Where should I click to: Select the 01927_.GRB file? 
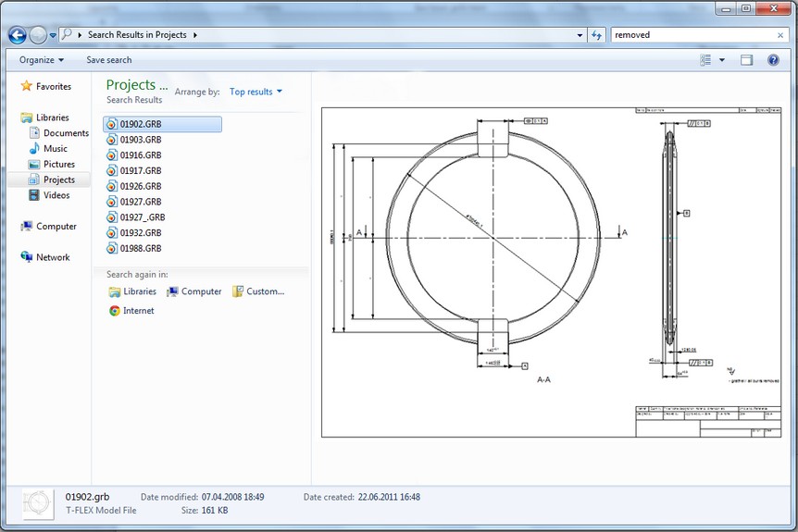coord(143,217)
